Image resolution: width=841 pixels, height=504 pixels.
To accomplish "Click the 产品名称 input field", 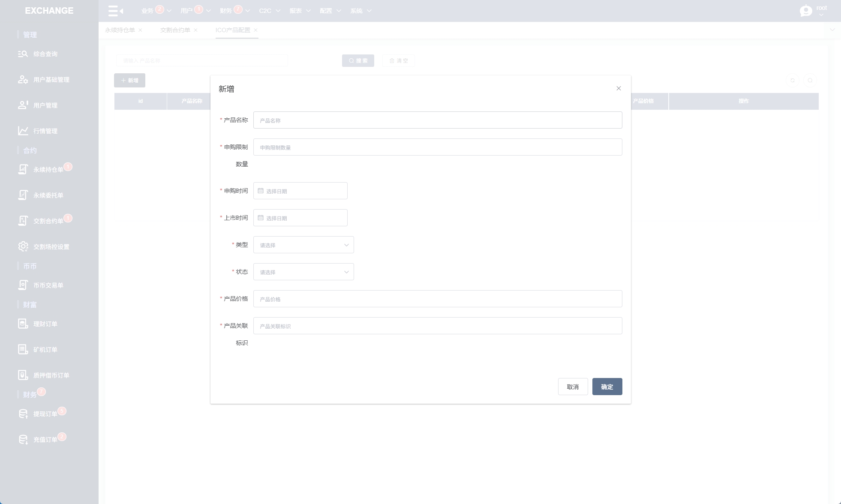I will coord(437,120).
